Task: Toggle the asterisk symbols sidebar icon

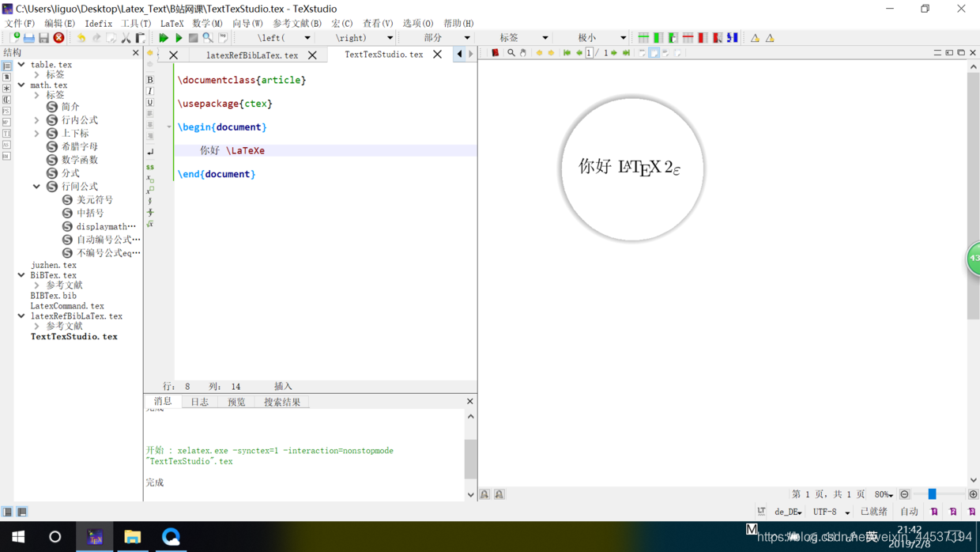Action: click(6, 89)
